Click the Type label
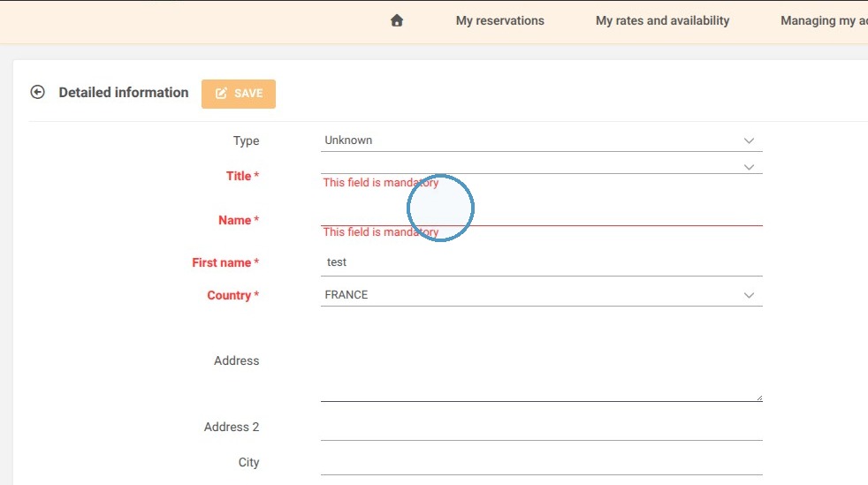This screenshot has width=868, height=485. click(246, 140)
